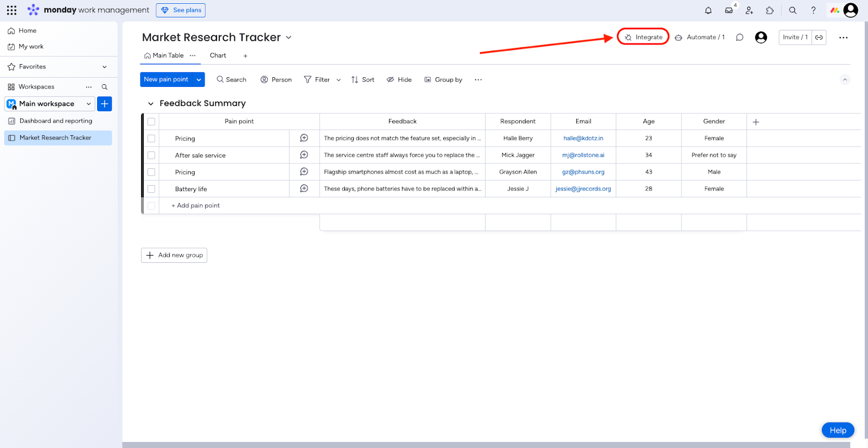Tick the checkbox for After sale service row
Image resolution: width=868 pixels, height=448 pixels.
[x=151, y=155]
